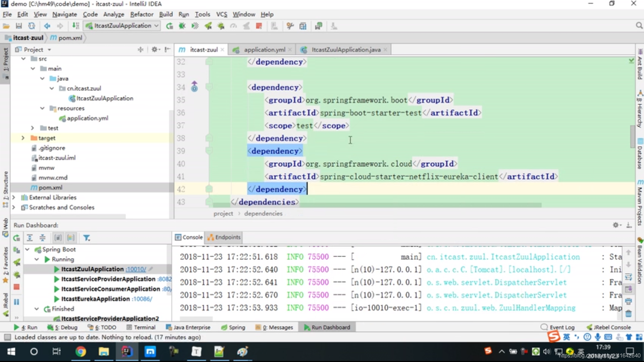Editor vertical scrollbar thumb
Screen dimensions: 644x362
tap(633, 136)
